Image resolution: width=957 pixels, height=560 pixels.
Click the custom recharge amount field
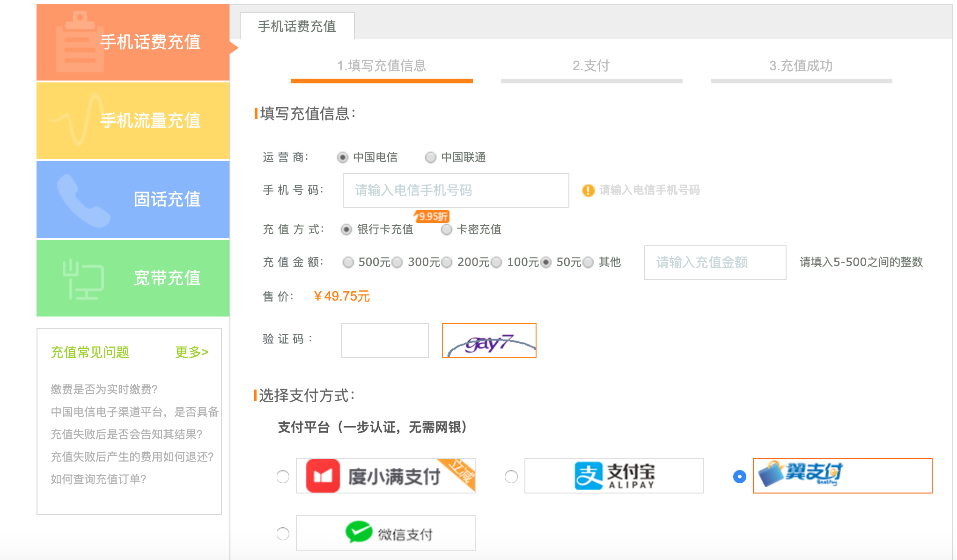pos(715,263)
